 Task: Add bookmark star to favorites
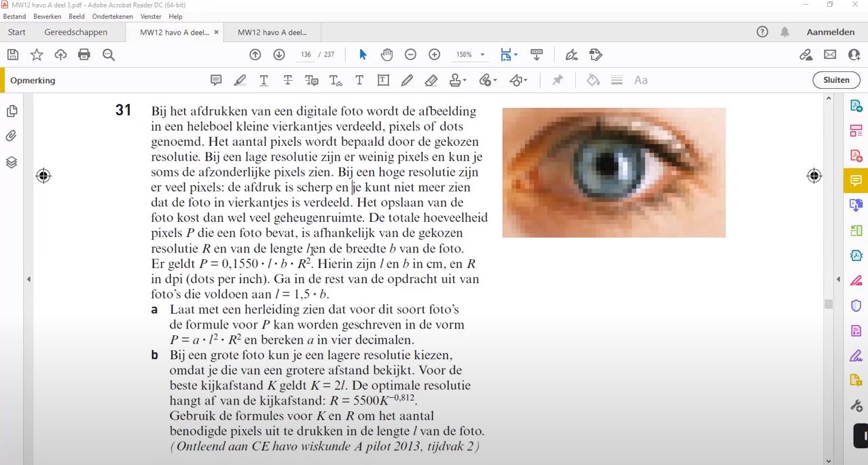tap(37, 55)
